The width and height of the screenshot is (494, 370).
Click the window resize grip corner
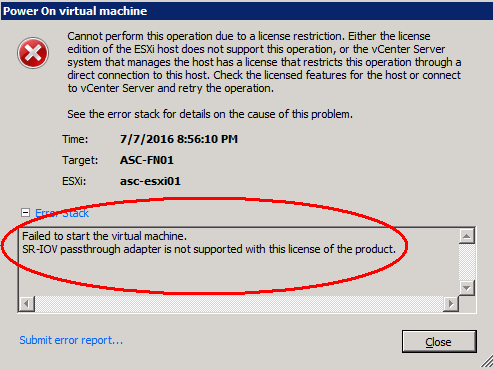[x=487, y=363]
